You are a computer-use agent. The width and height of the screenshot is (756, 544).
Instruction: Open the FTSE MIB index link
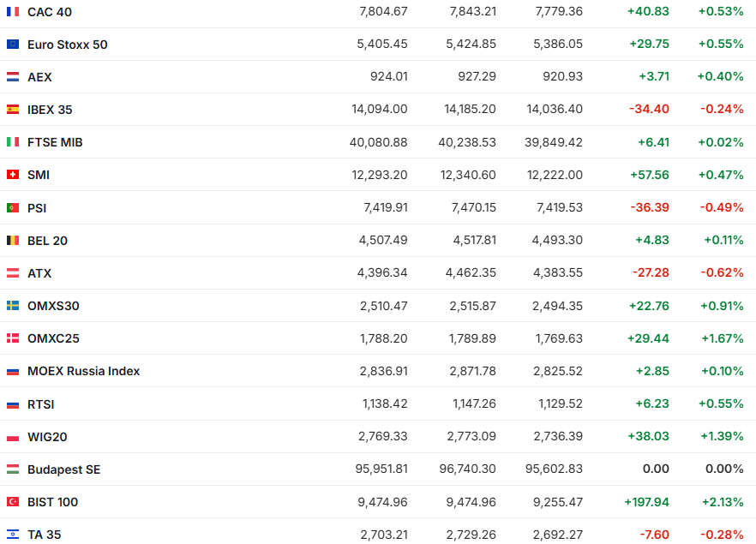55,142
